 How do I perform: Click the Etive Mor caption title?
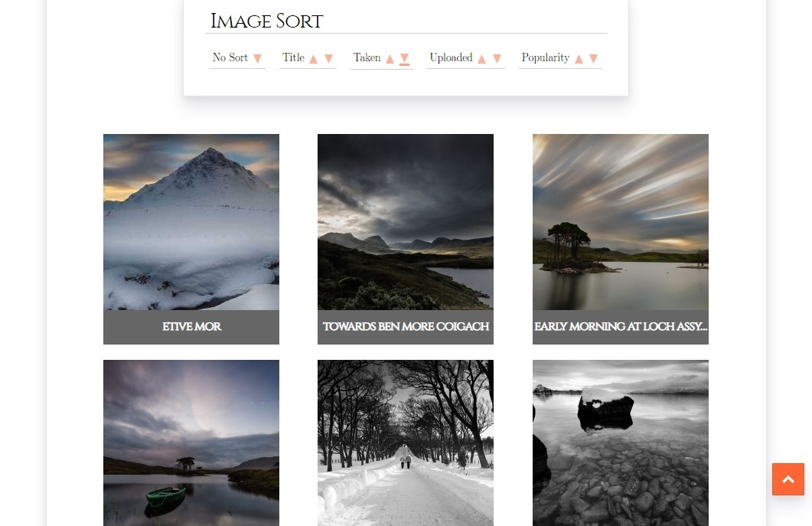pos(191,327)
